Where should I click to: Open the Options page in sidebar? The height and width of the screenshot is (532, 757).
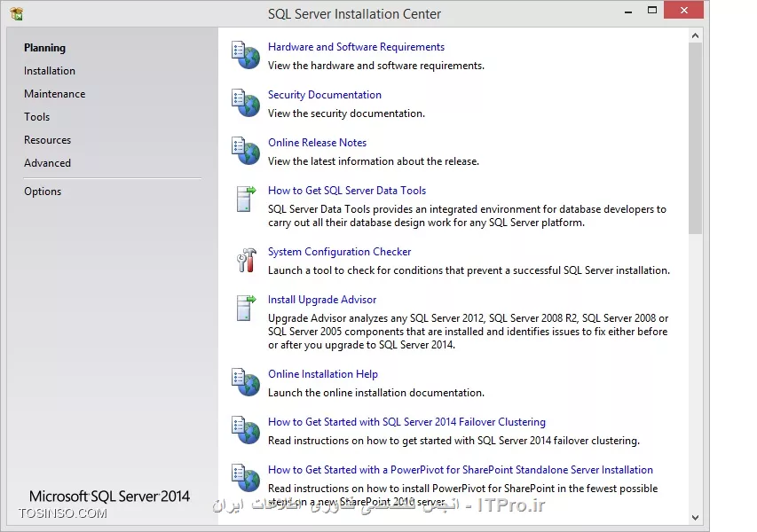click(x=43, y=192)
